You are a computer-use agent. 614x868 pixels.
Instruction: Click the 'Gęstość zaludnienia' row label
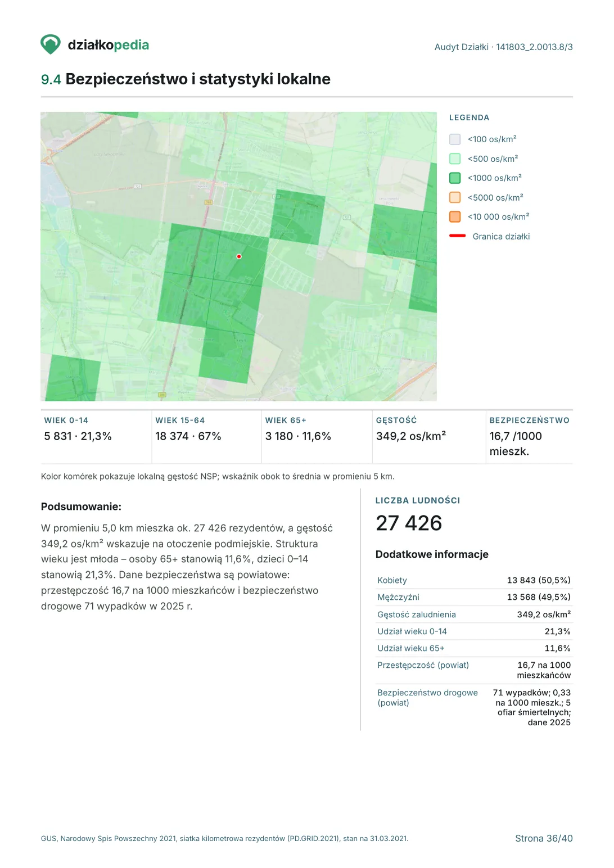pos(417,614)
